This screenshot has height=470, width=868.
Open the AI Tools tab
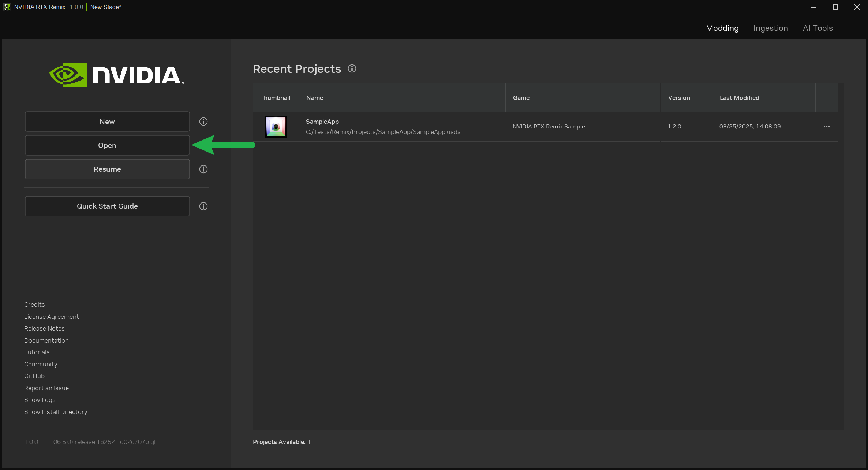pos(818,28)
